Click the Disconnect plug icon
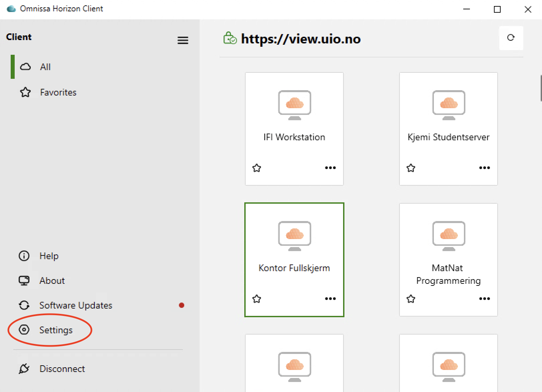The image size is (542, 392). point(24,369)
